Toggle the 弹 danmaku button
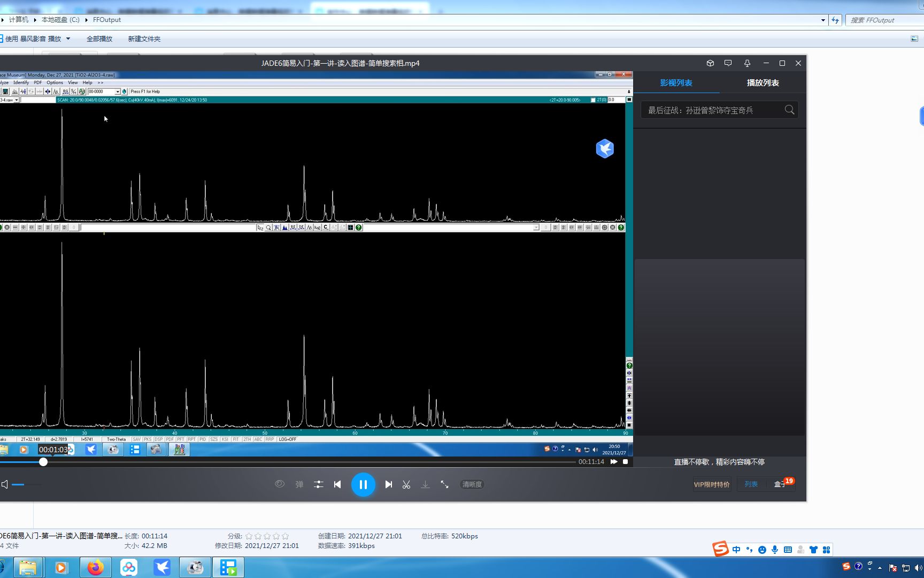 coord(299,484)
